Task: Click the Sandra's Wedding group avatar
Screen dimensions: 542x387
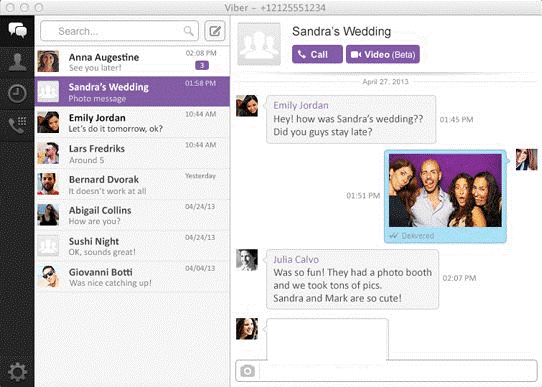Action: coord(259,44)
